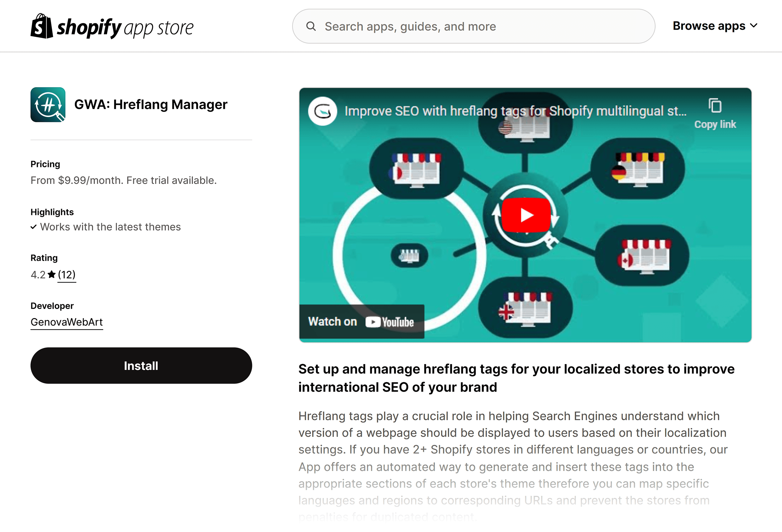
Task: Click the Works with the latest themes text
Action: (x=110, y=227)
